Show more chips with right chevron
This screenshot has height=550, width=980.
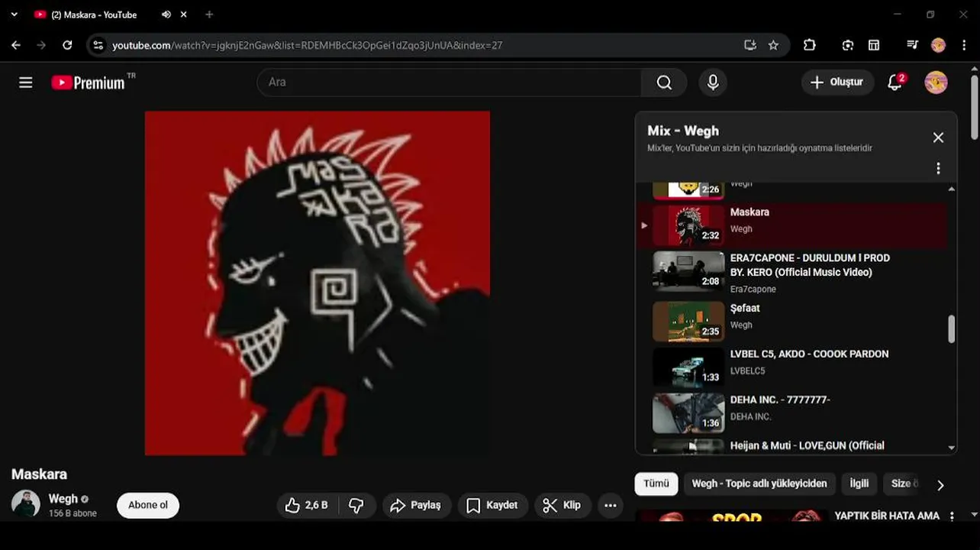(940, 485)
